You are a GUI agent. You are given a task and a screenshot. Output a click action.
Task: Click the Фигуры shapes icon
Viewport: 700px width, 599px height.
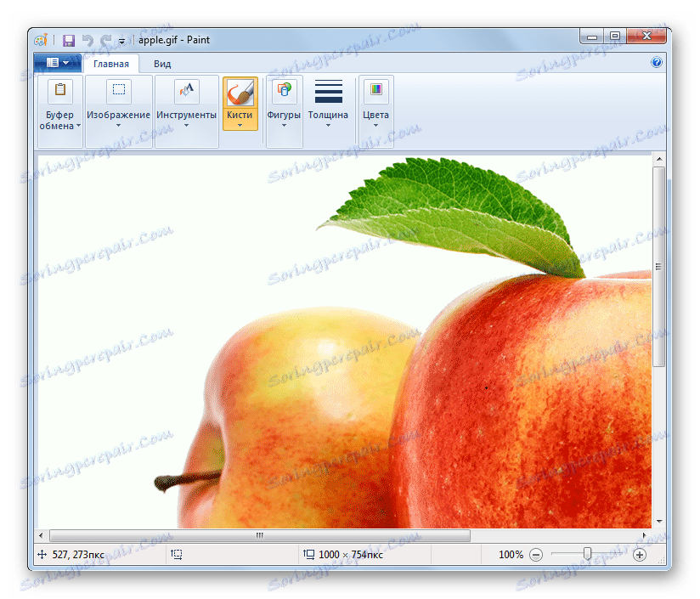(285, 90)
